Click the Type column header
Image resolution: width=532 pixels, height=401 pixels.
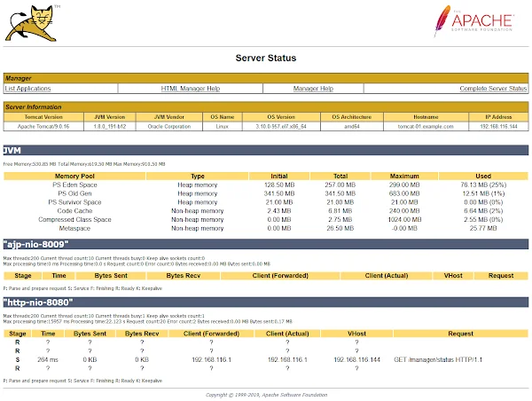point(198,176)
